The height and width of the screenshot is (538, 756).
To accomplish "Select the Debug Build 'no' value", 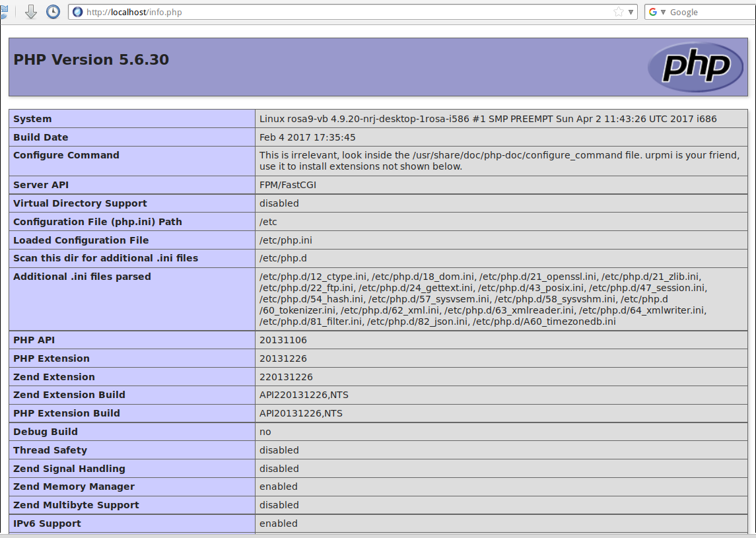I will pyautogui.click(x=265, y=432).
